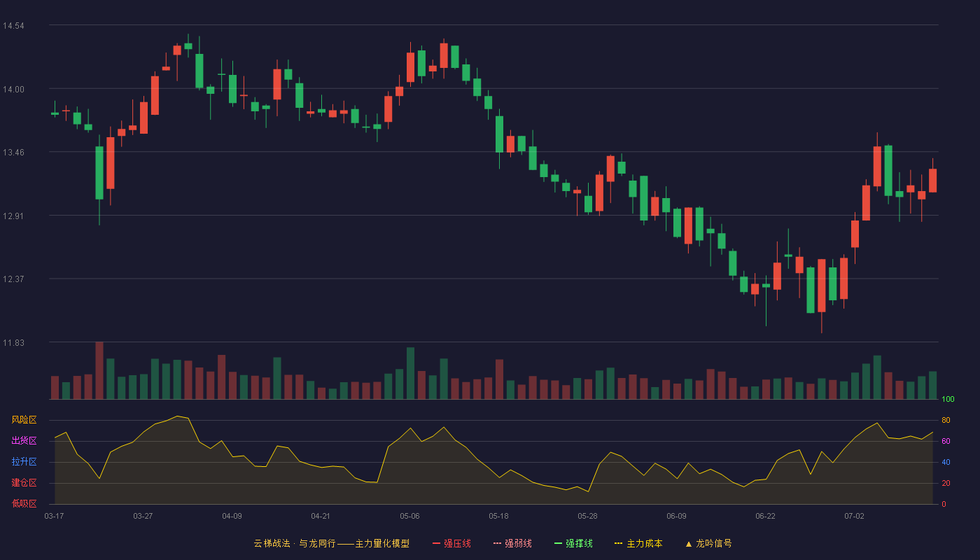Viewport: 980px width, 560px height.
Task: Click the 05-06 date label
Action: point(409,516)
